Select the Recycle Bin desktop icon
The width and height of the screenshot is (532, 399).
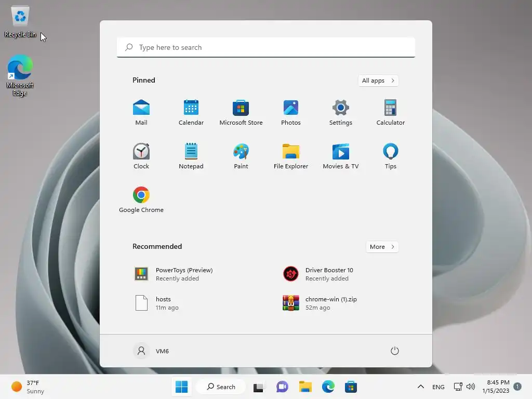point(20,22)
